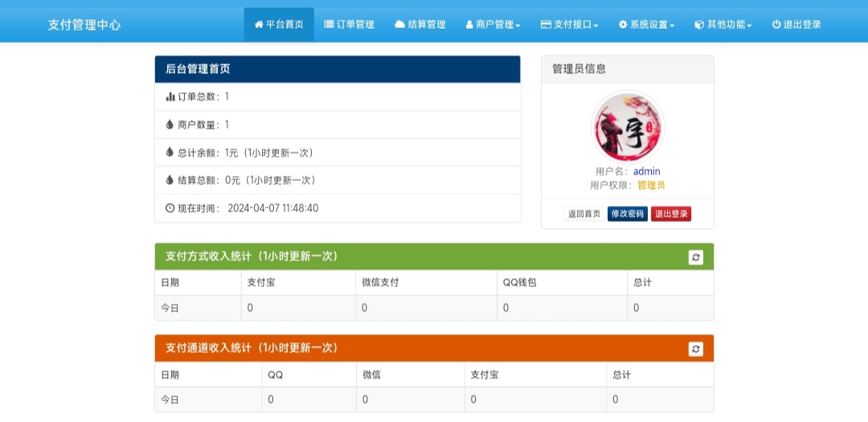
Task: Open 结算管理 in the navigation bar
Action: tap(420, 24)
